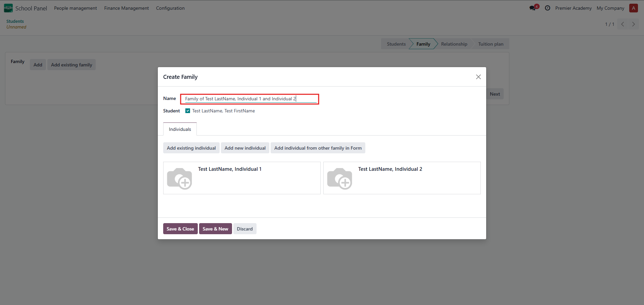Open the activities clock icon

point(547,8)
